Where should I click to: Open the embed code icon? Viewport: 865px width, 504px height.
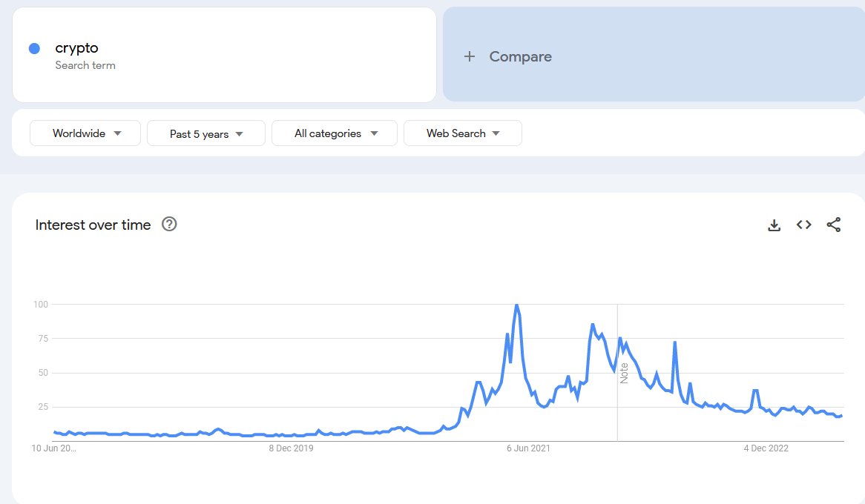click(x=803, y=225)
